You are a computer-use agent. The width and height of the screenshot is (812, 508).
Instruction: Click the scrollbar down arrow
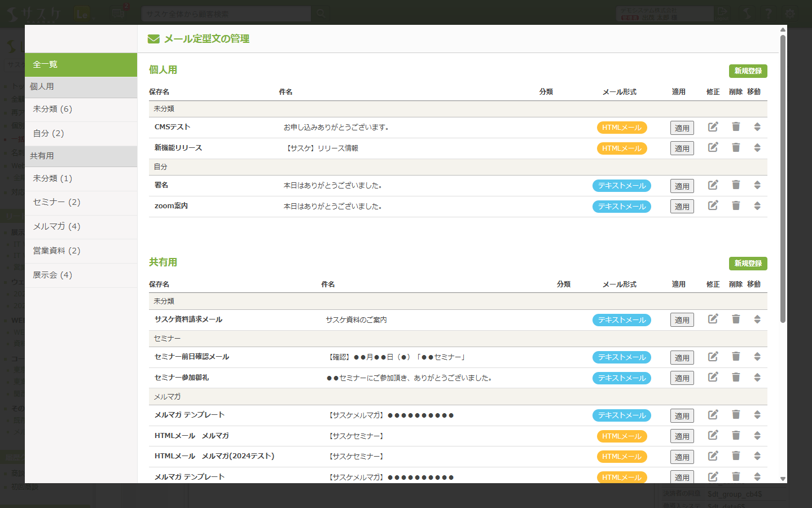[x=782, y=479]
